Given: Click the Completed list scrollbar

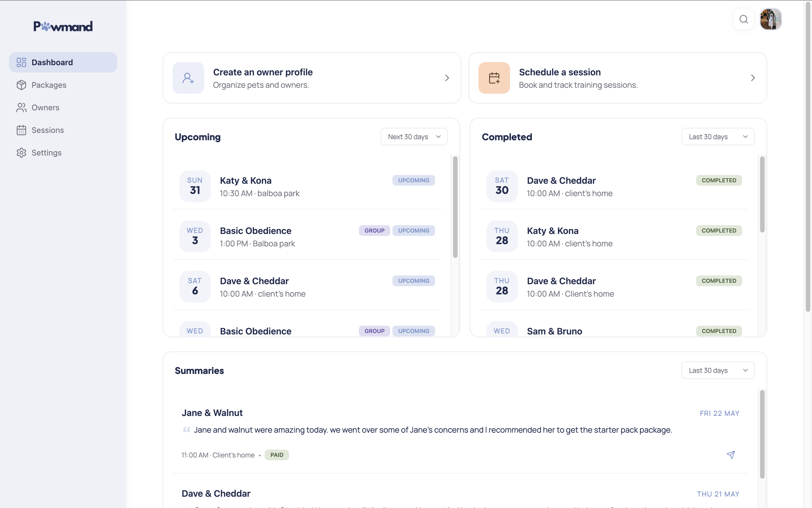Looking at the screenshot, I should click(x=762, y=194).
